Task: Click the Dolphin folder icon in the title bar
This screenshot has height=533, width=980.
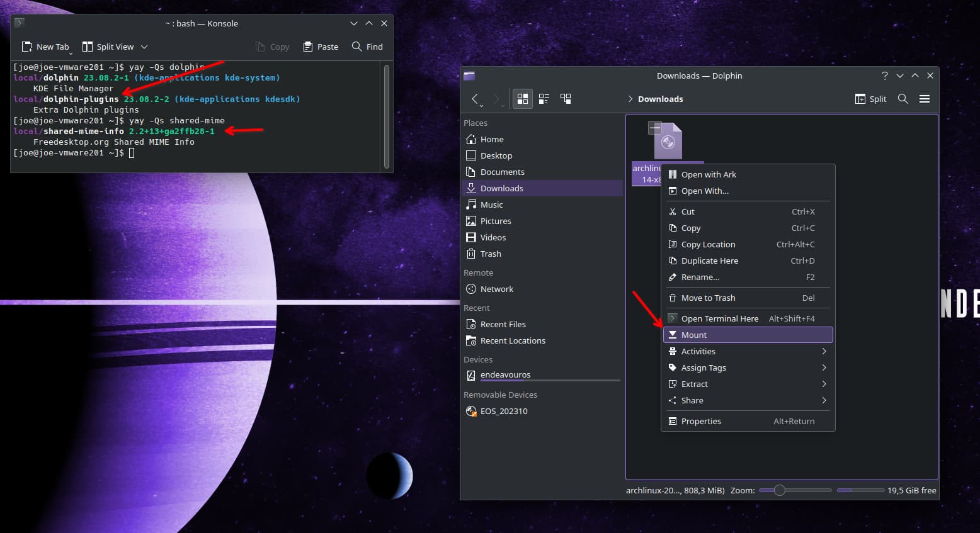Action: pos(469,76)
